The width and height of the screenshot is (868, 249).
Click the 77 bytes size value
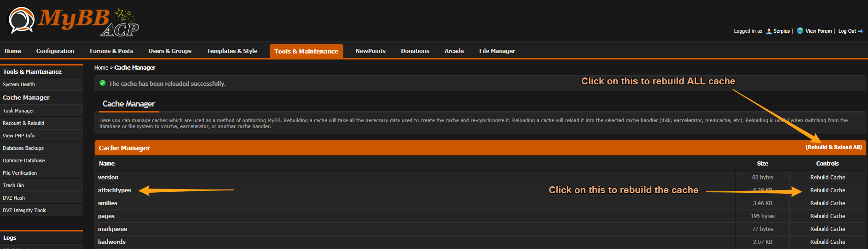click(763, 229)
